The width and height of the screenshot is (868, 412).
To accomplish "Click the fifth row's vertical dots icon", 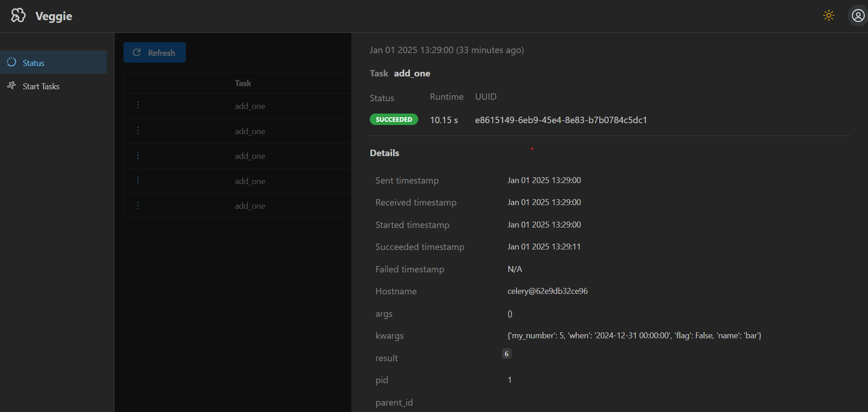I will (138, 206).
